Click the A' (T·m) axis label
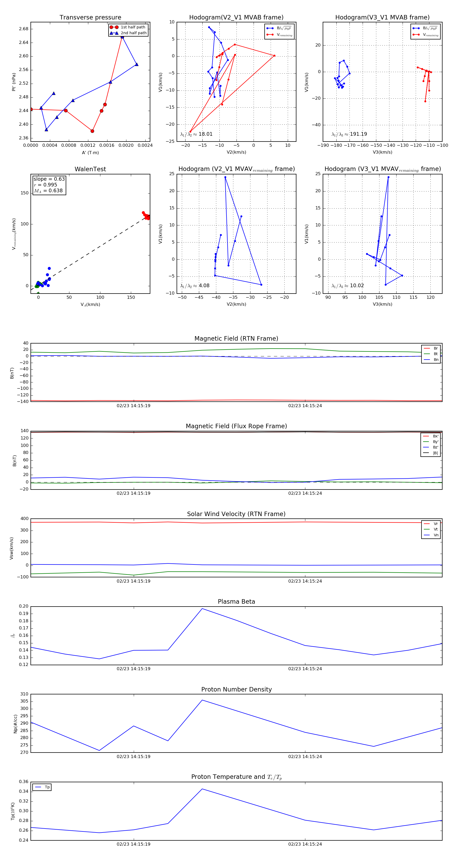 [90, 153]
